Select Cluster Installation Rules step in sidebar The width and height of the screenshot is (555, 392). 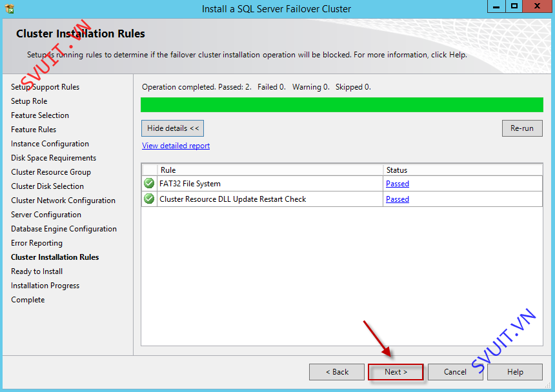[55, 257]
